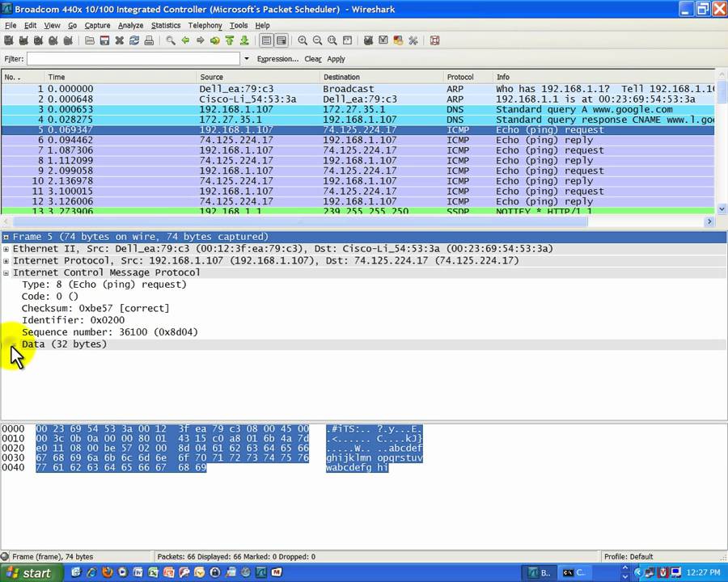This screenshot has height=582, width=728.
Task: Open coloring rules icon
Action: 398,41
